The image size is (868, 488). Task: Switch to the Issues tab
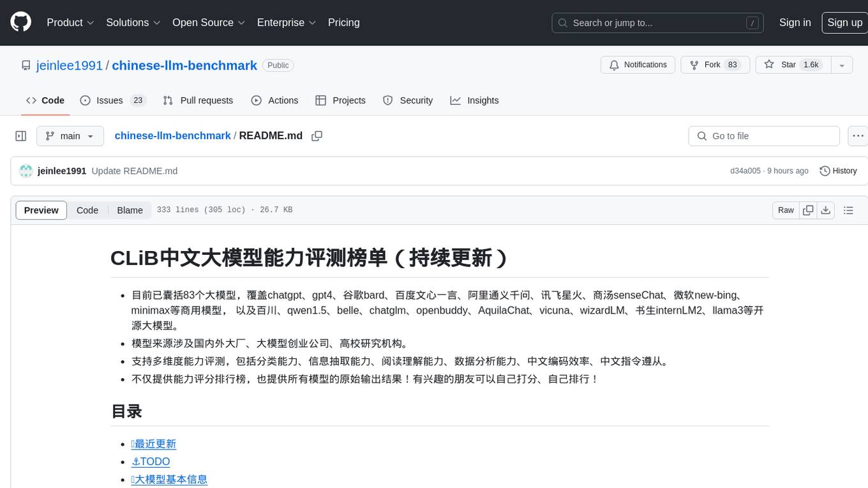coord(113,100)
